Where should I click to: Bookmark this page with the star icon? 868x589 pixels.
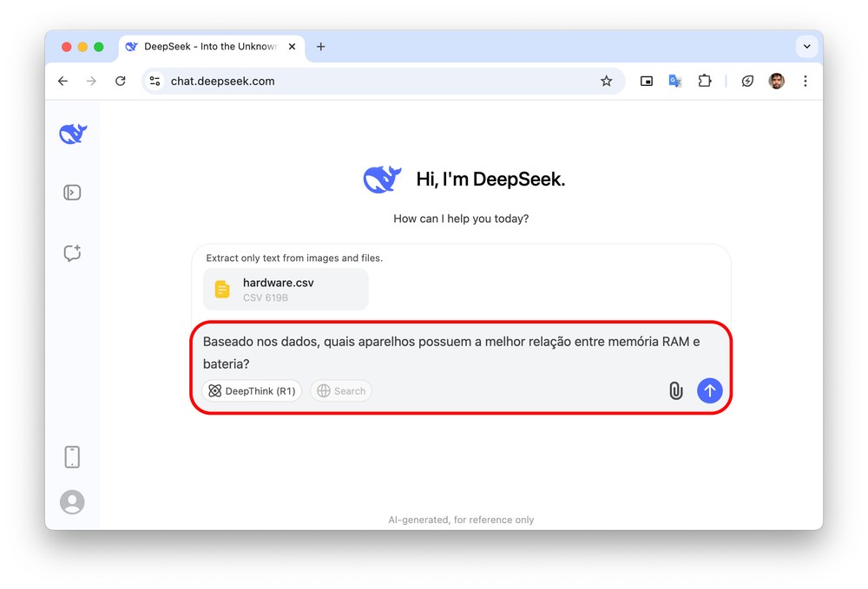[606, 81]
